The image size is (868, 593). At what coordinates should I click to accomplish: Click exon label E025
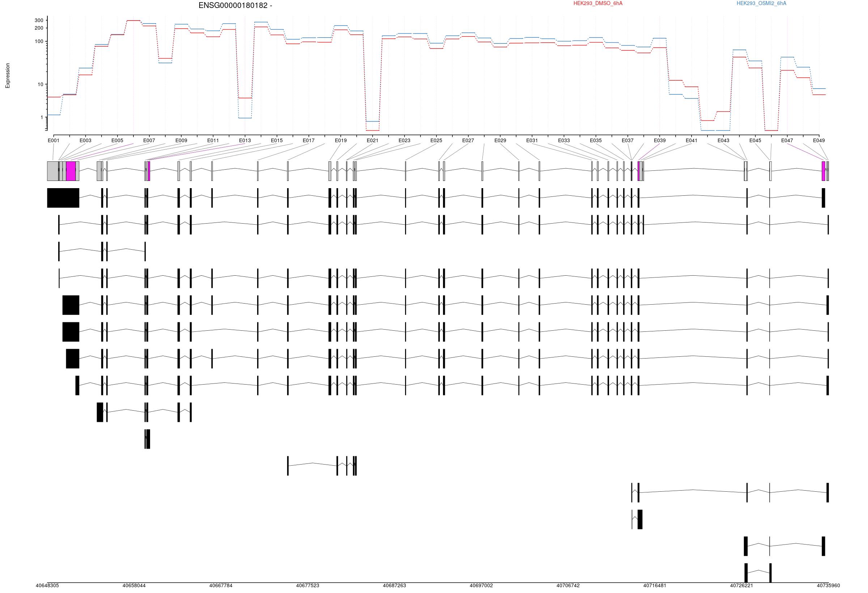[x=436, y=140]
